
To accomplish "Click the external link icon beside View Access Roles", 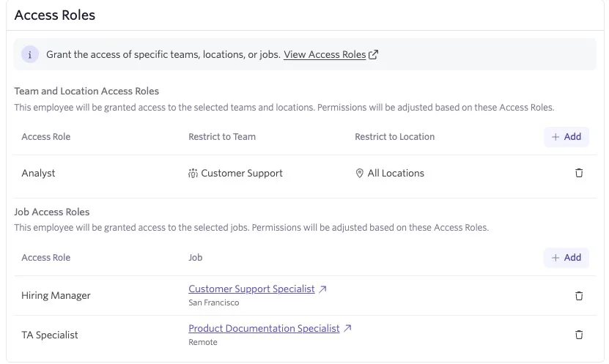I will tap(373, 55).
